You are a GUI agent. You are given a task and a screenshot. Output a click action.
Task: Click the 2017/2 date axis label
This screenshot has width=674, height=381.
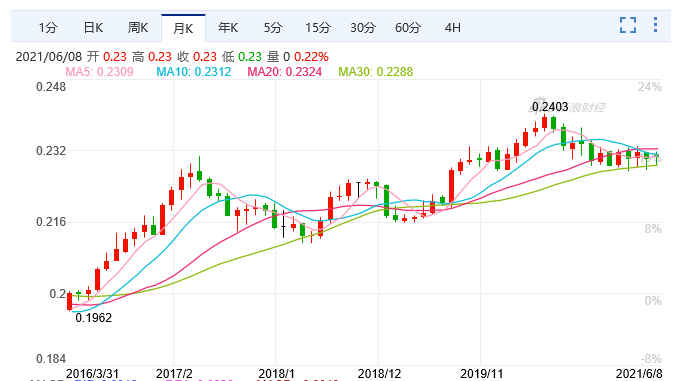click(x=174, y=374)
